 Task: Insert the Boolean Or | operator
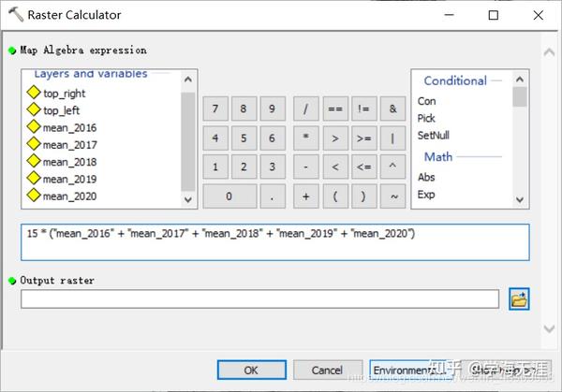click(392, 138)
